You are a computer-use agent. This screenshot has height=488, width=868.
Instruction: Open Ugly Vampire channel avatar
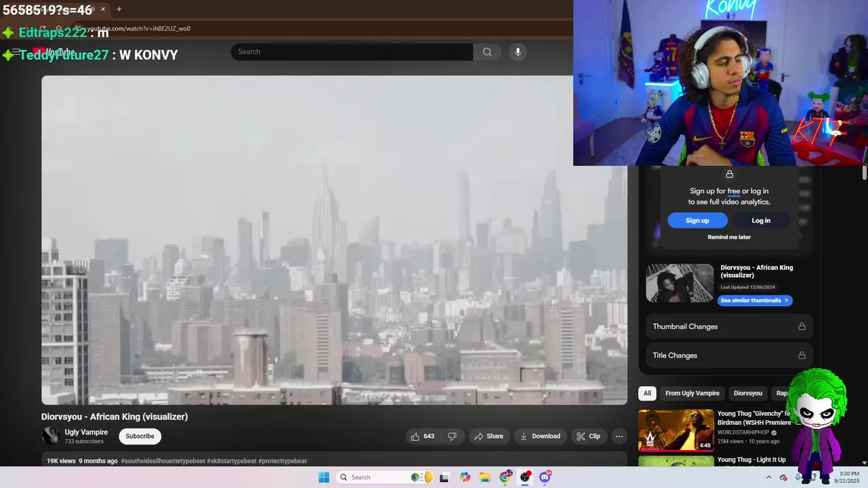click(x=50, y=436)
